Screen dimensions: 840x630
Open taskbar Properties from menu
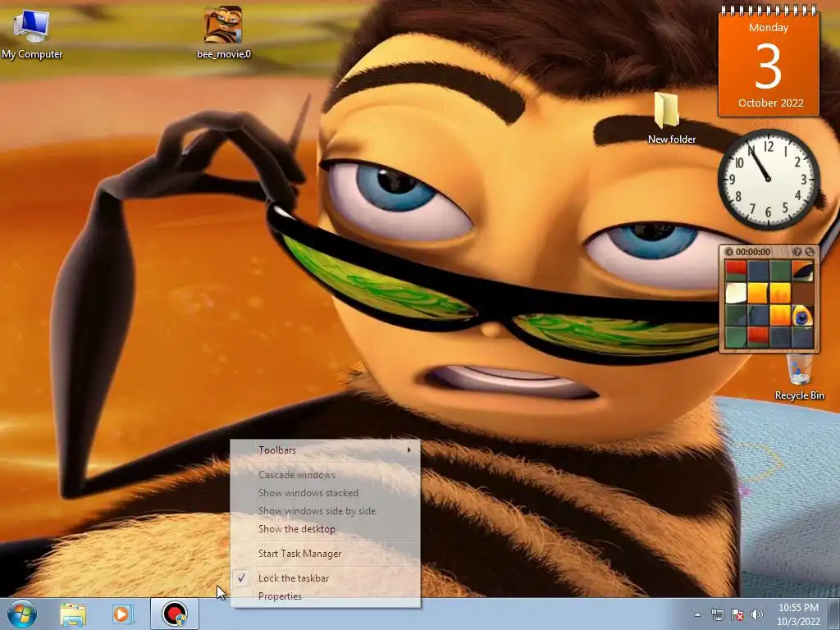coord(325,596)
